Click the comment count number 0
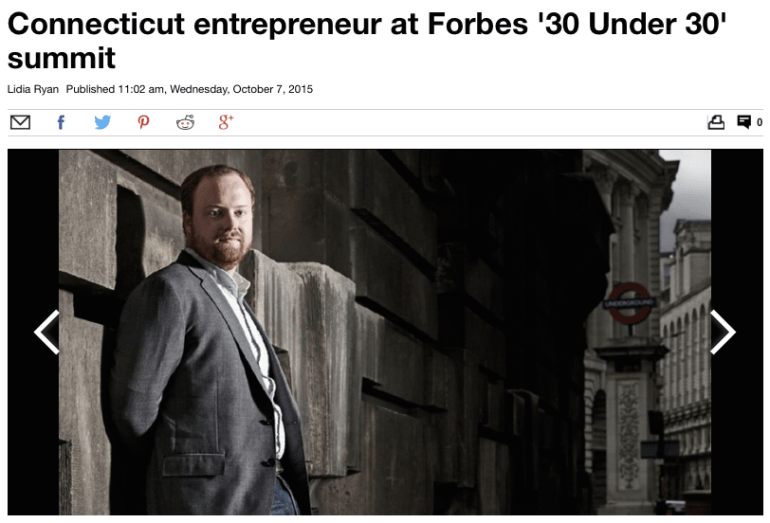Image resolution: width=770 pixels, height=523 pixels. coord(759,122)
